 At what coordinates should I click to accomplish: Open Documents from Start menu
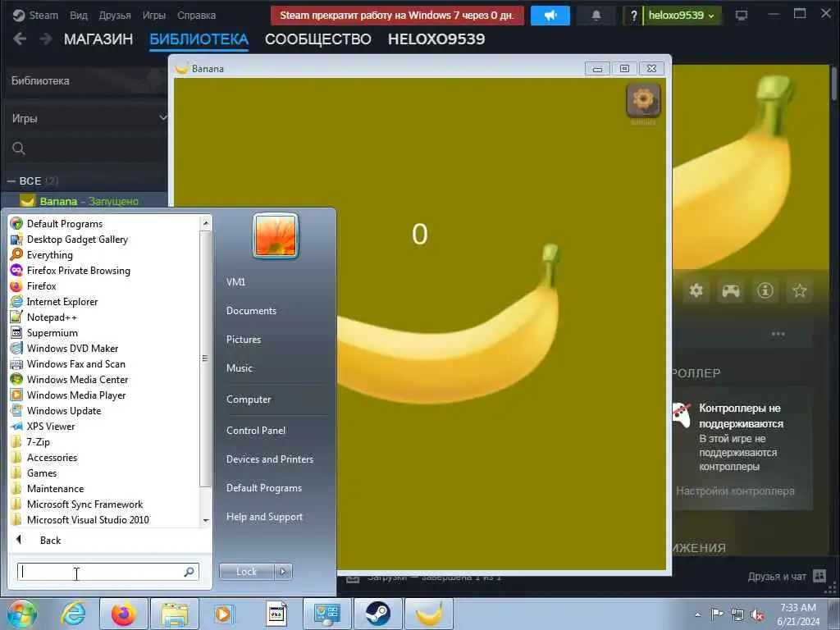tap(251, 311)
